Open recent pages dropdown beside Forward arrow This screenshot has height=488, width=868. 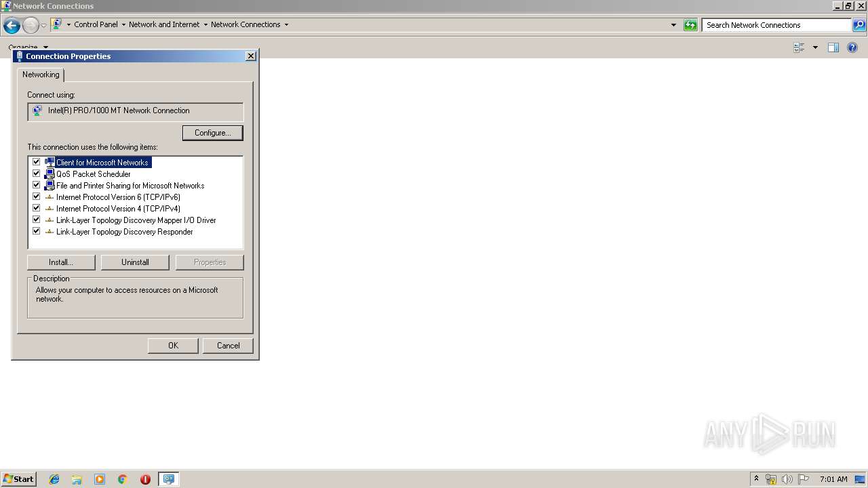click(x=43, y=26)
